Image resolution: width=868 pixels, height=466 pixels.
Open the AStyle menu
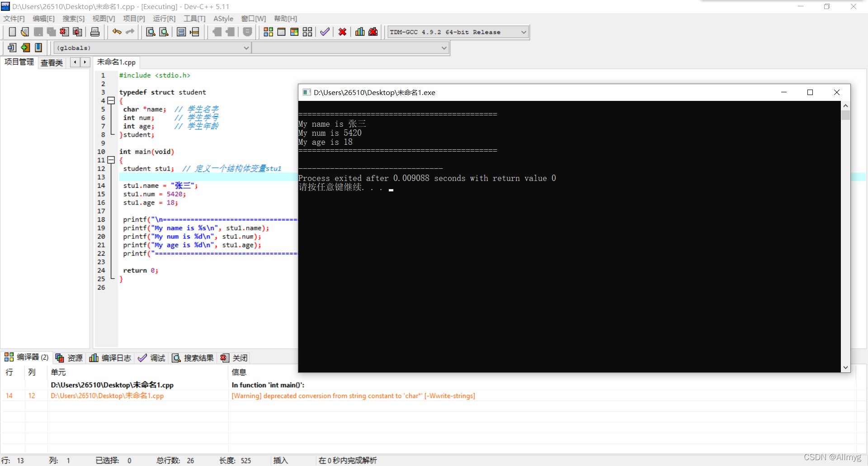coord(223,19)
